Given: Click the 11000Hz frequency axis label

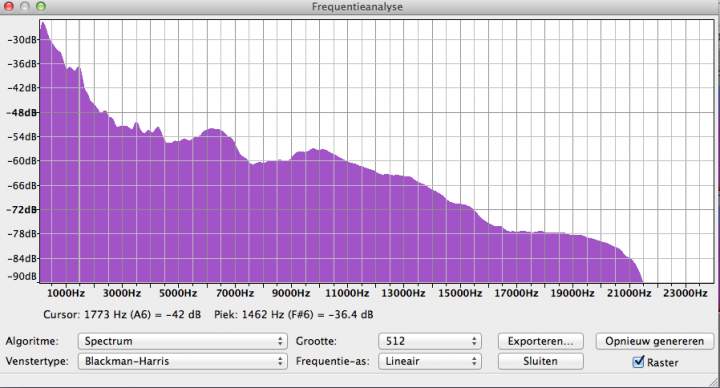Looking at the screenshot, I should pyautogui.click(x=347, y=293).
